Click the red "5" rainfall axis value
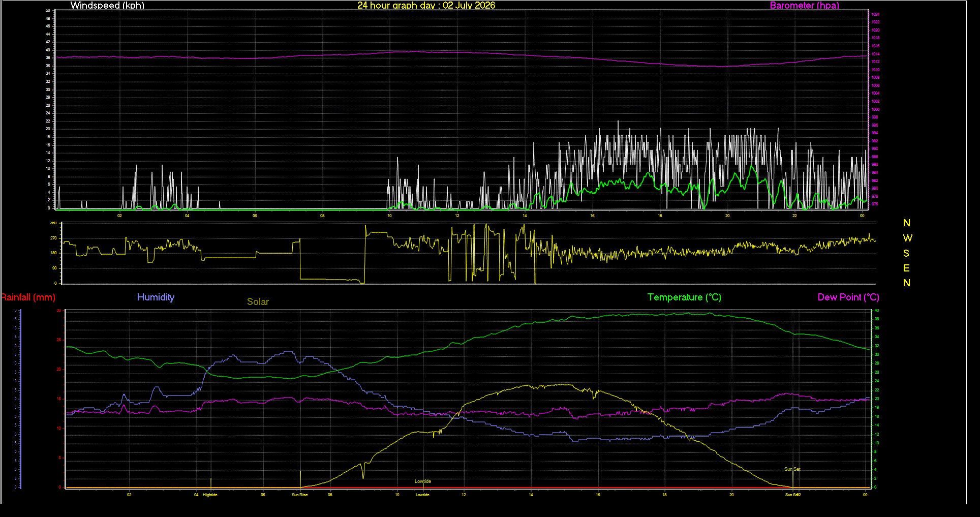 (x=60, y=458)
